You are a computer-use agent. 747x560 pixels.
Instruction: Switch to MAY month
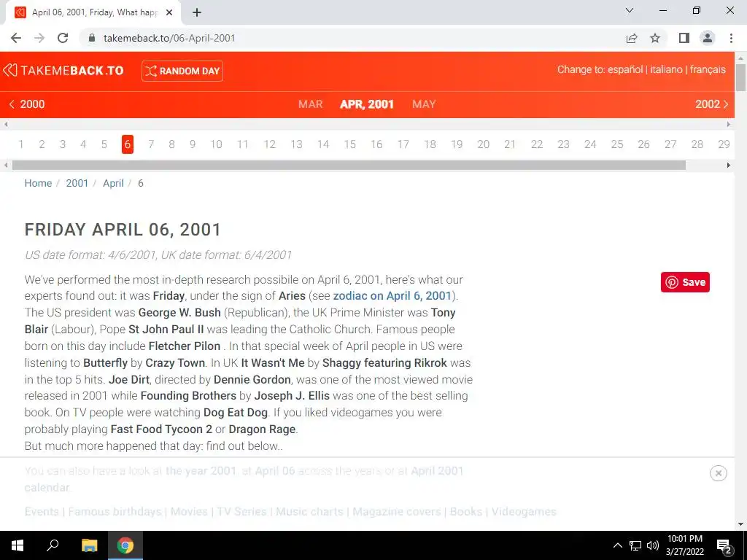424,104
